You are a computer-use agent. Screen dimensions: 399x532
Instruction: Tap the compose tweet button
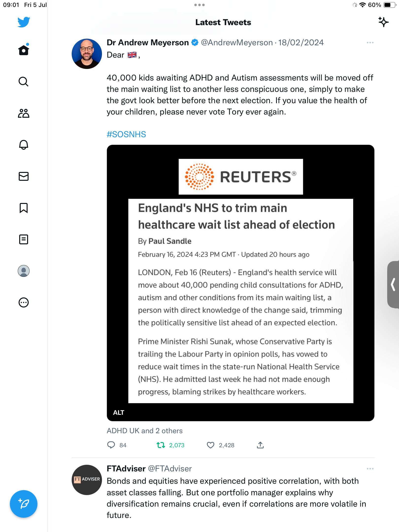click(24, 504)
